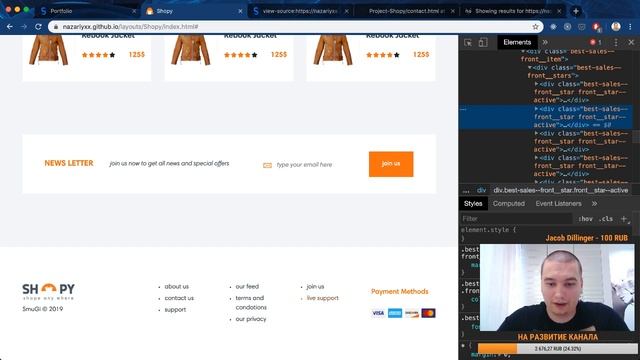
Task: Go back using the browser back arrow
Action: pos(10,27)
